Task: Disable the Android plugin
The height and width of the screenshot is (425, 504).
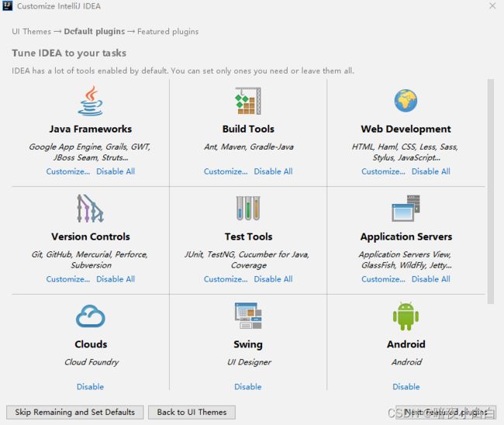Action: (x=406, y=386)
